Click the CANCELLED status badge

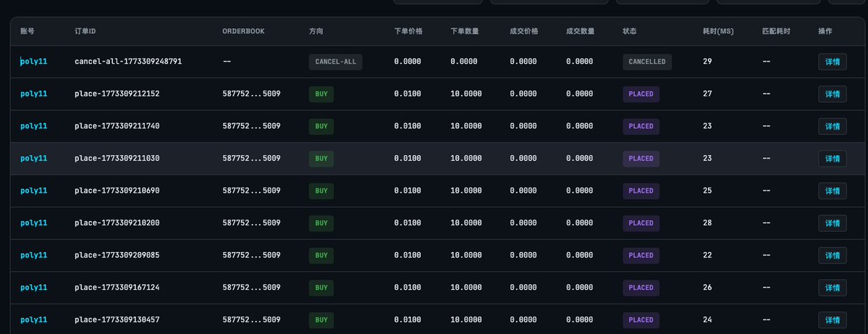click(x=646, y=62)
